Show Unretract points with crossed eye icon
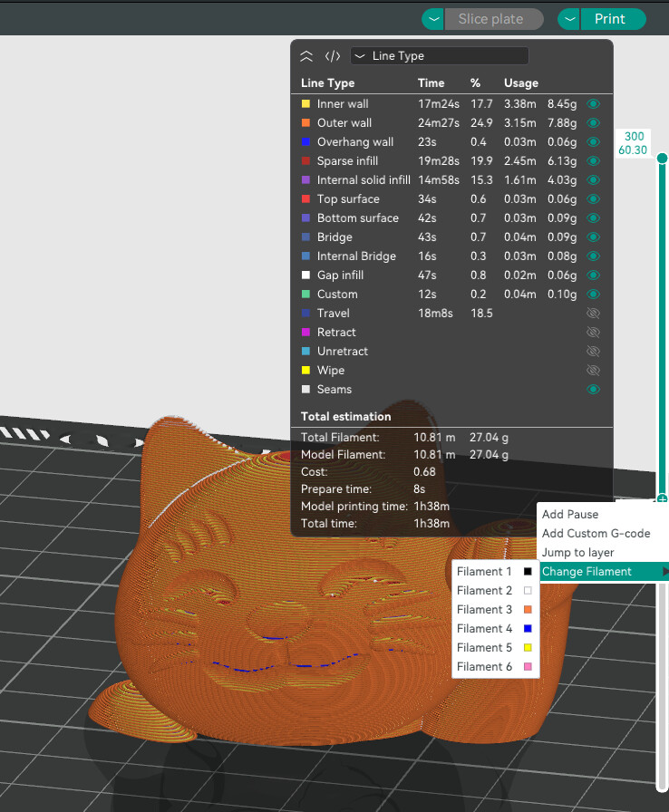The height and width of the screenshot is (812, 669). pyautogui.click(x=594, y=352)
